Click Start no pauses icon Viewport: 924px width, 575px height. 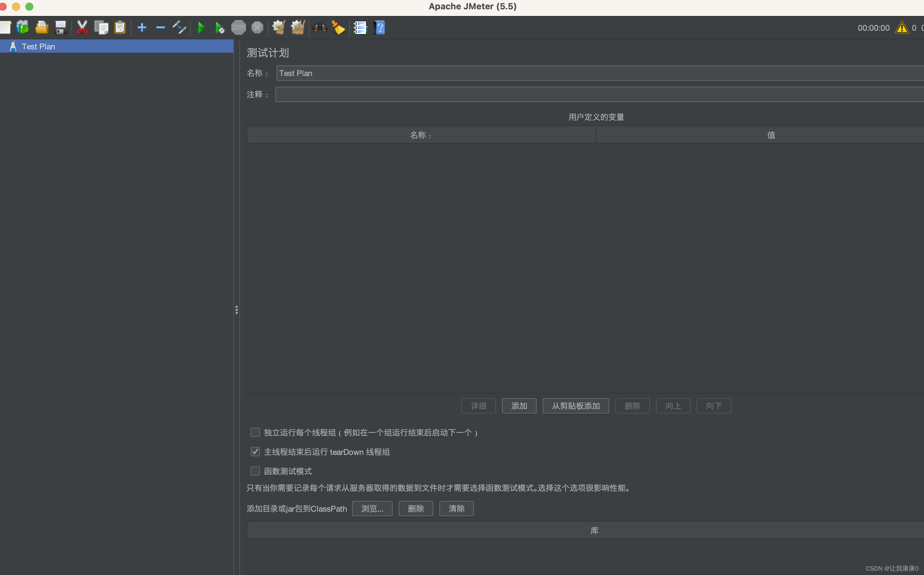(220, 27)
